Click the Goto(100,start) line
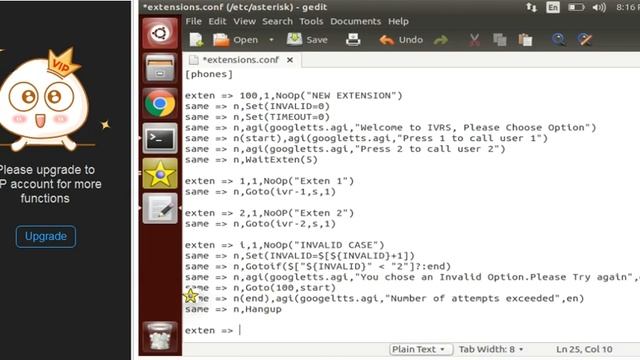 (260, 288)
